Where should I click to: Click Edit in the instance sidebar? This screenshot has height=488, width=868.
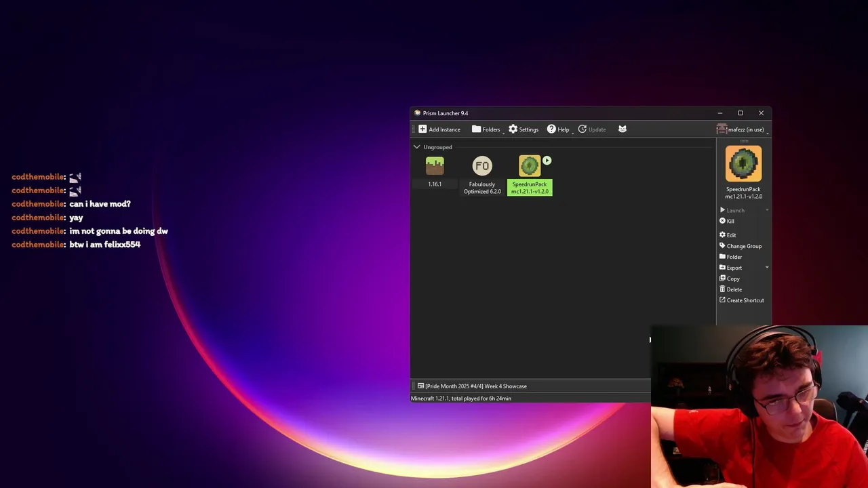click(728, 235)
